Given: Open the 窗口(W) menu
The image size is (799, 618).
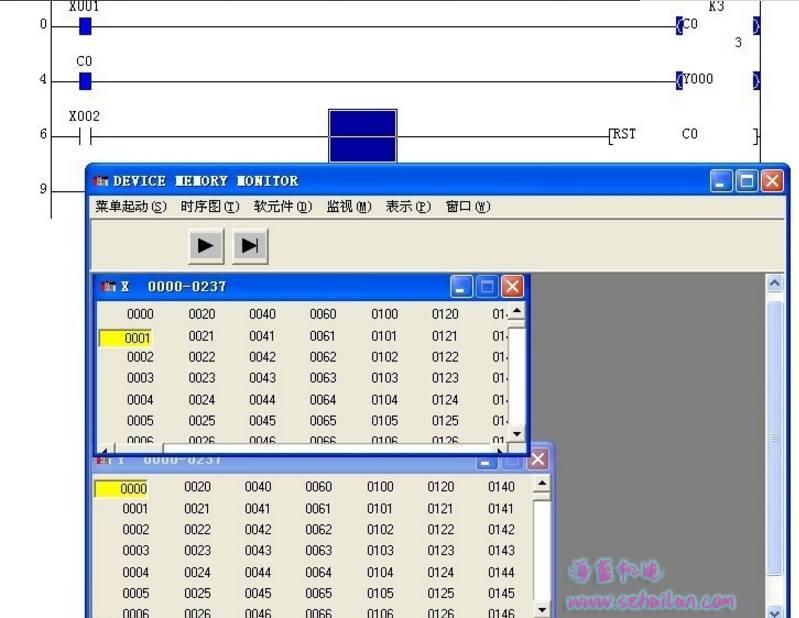Looking at the screenshot, I should tap(468, 207).
